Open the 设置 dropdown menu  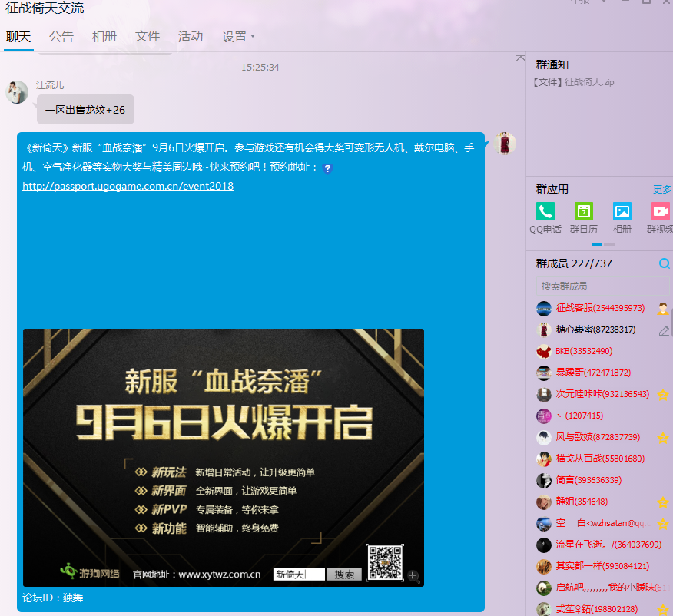[238, 37]
